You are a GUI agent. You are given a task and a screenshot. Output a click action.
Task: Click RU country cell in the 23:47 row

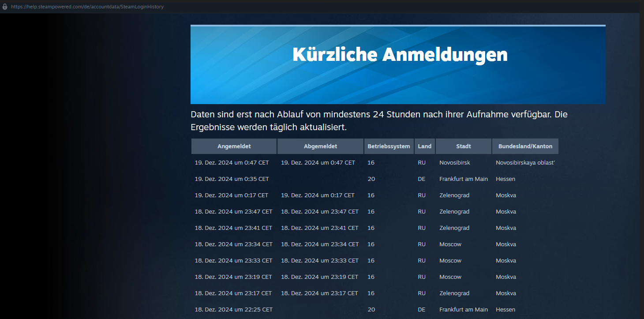[422, 212]
